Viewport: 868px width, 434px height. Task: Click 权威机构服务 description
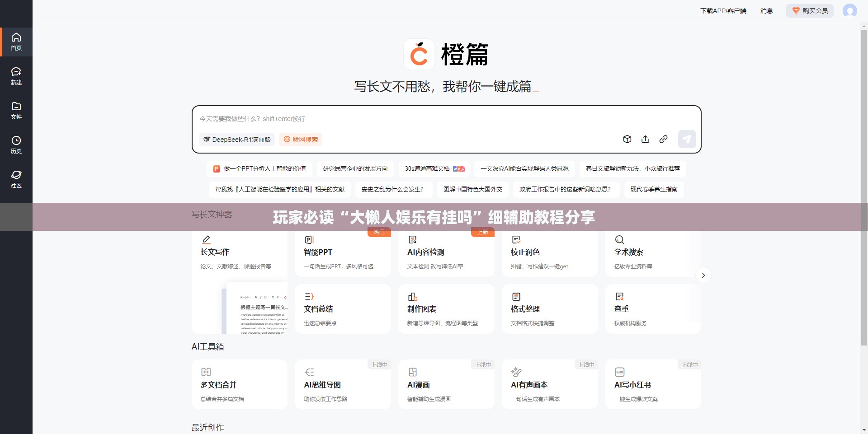[x=630, y=323]
